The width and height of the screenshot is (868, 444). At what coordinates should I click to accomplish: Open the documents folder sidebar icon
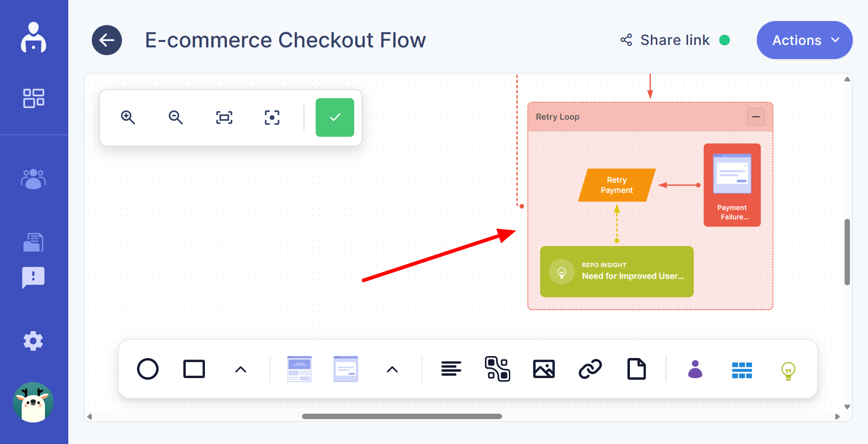pos(34,242)
